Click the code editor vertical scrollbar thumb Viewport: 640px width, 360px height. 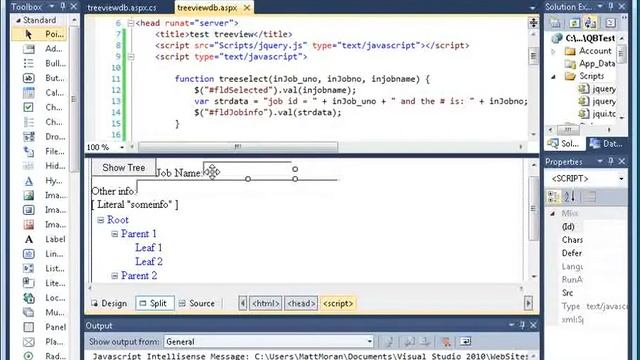click(x=533, y=56)
